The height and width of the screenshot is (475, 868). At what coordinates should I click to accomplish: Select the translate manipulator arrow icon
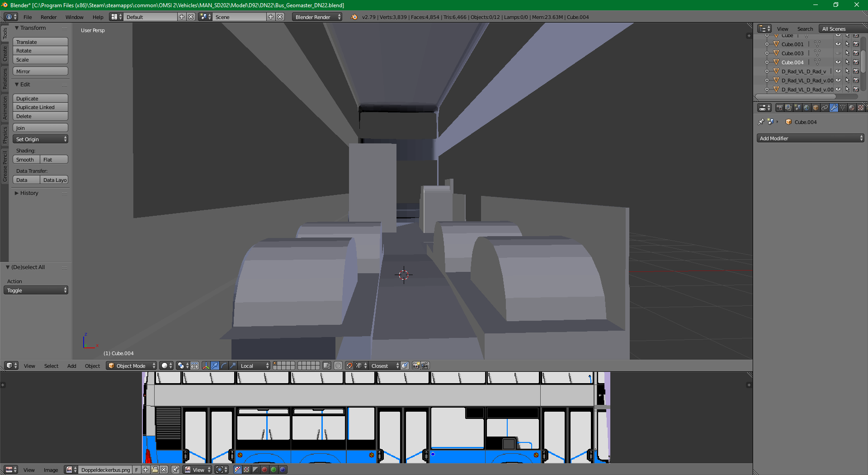click(215, 366)
